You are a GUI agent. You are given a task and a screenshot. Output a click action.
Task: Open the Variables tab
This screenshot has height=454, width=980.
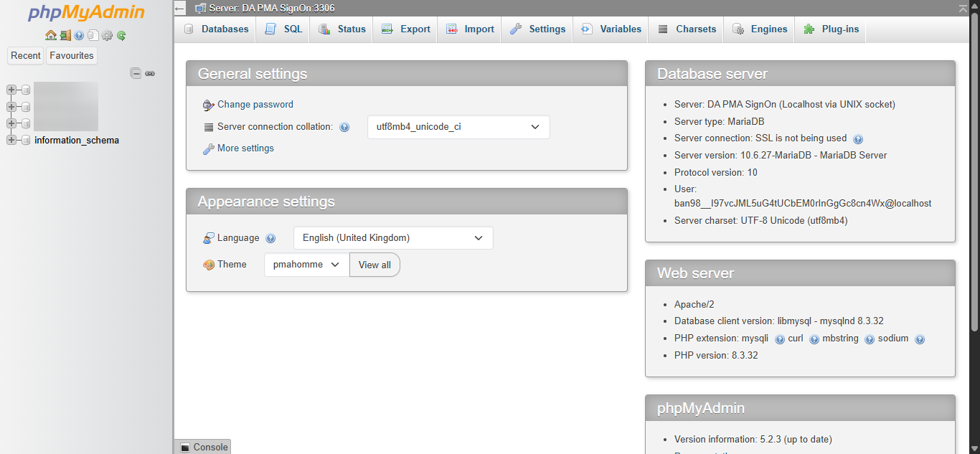[611, 29]
